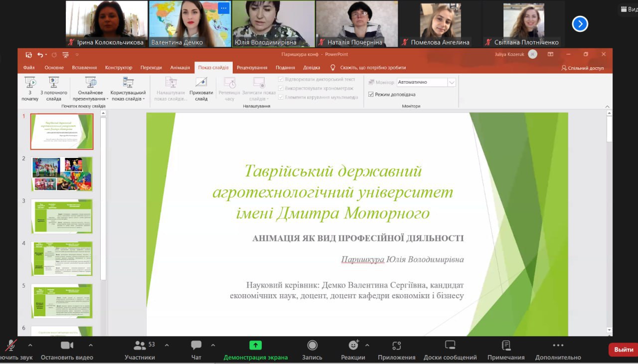This screenshot has width=638, height=364.
Task: Uncheck the Режим доповідача checkbox
Action: coord(371,94)
